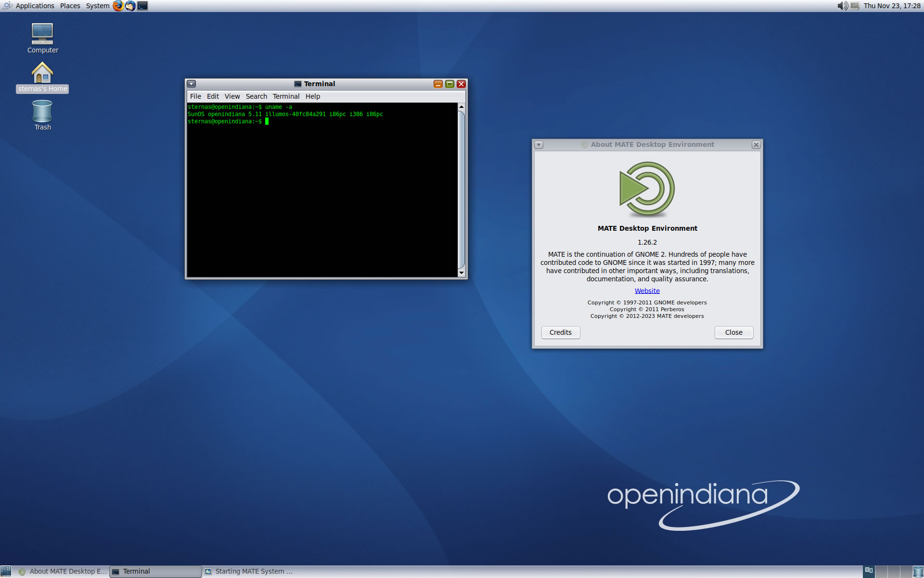924x578 pixels.
Task: Open the Applications menu
Action: (35, 6)
